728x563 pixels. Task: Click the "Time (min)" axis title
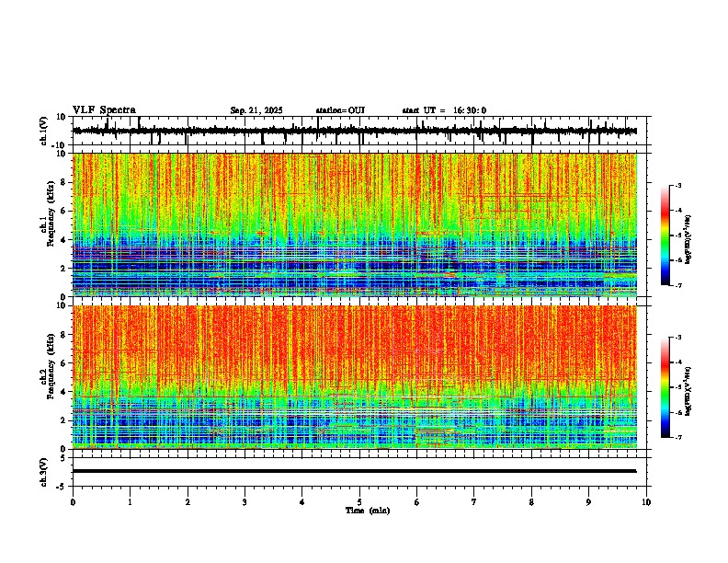coord(368,511)
